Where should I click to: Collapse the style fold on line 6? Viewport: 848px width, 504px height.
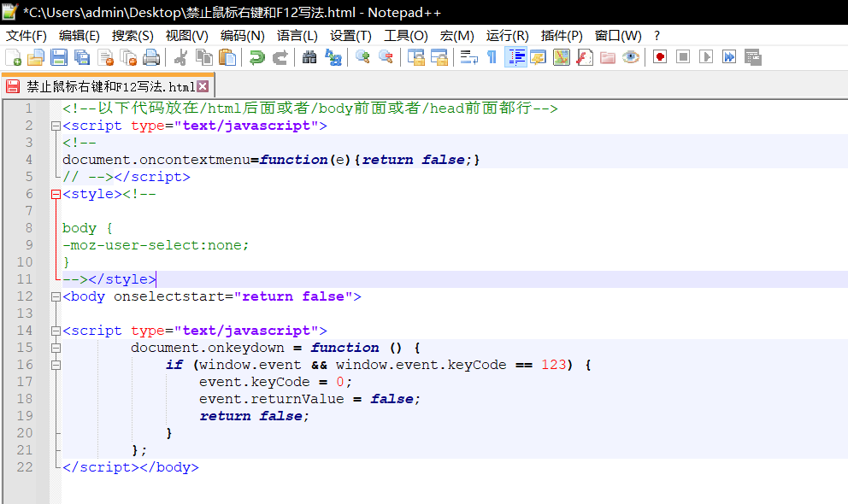tap(56, 195)
